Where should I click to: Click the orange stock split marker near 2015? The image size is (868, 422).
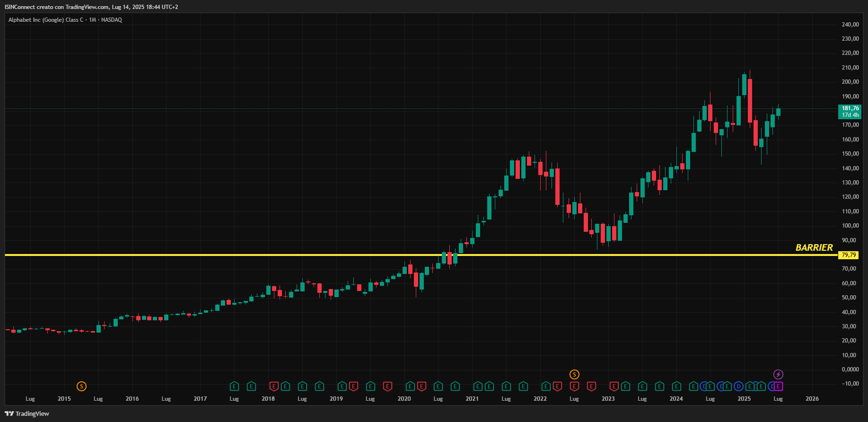click(81, 387)
